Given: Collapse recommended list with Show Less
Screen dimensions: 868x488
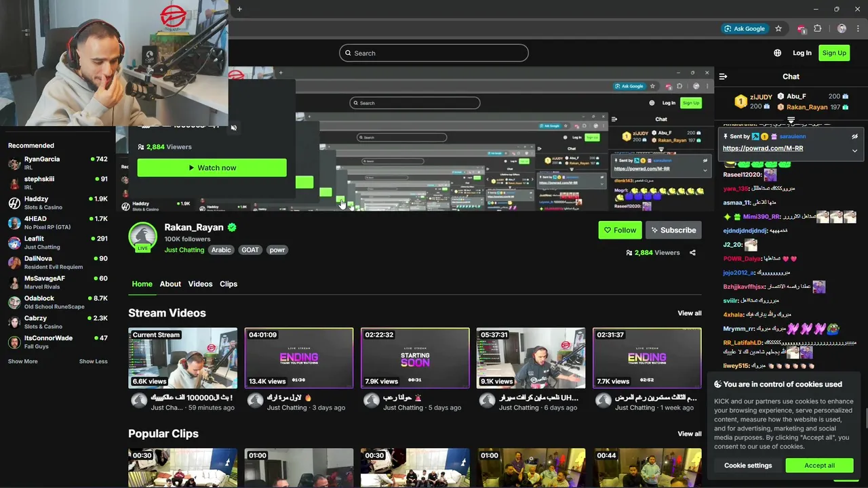Looking at the screenshot, I should click(x=94, y=361).
